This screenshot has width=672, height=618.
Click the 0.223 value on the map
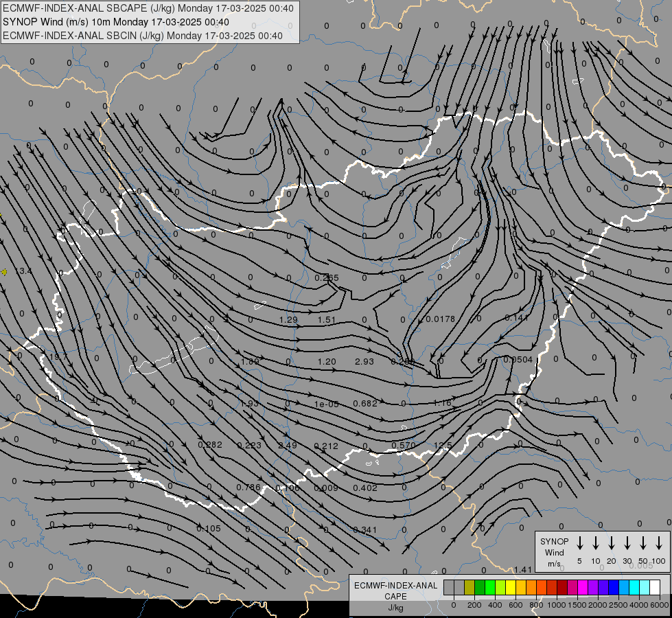249,446
